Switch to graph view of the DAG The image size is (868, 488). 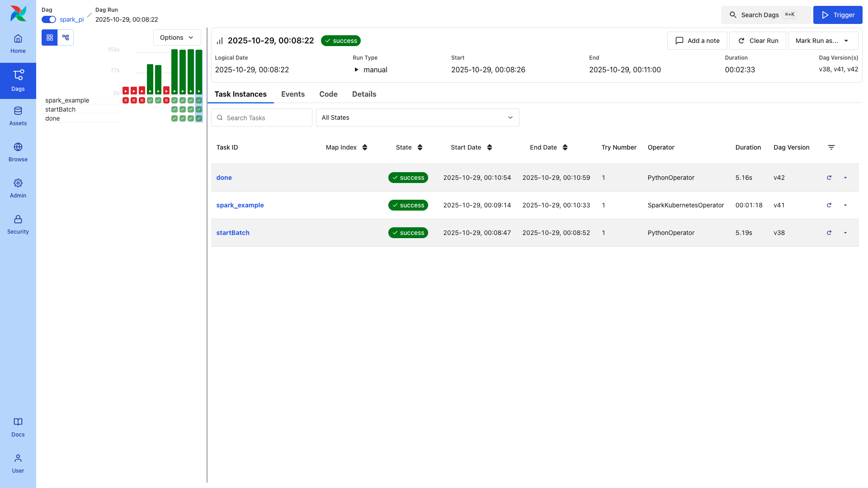coord(66,38)
